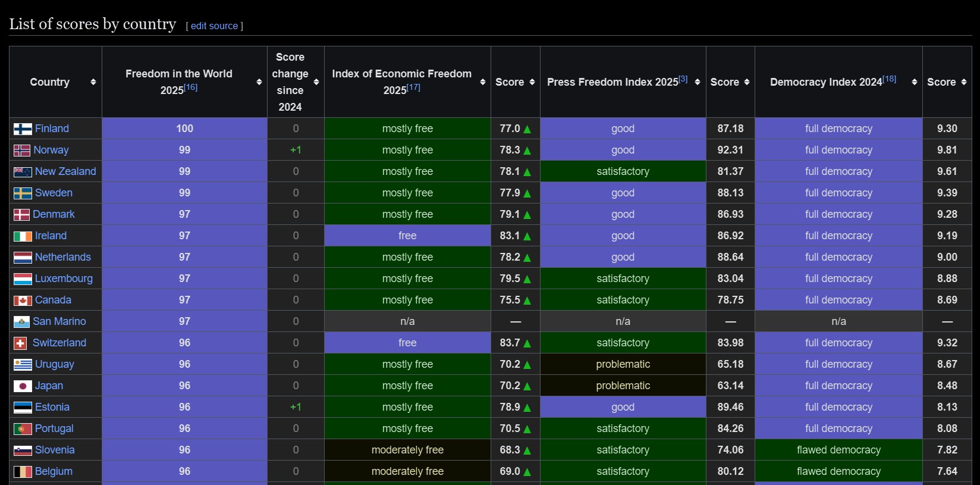
Task: Click the Belgium flag icon
Action: (x=23, y=472)
